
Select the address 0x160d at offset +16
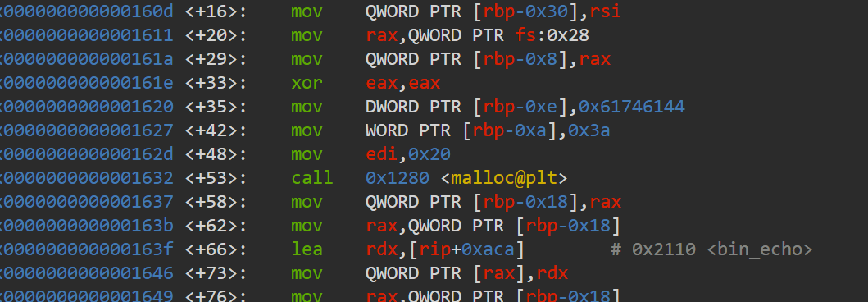click(x=86, y=11)
